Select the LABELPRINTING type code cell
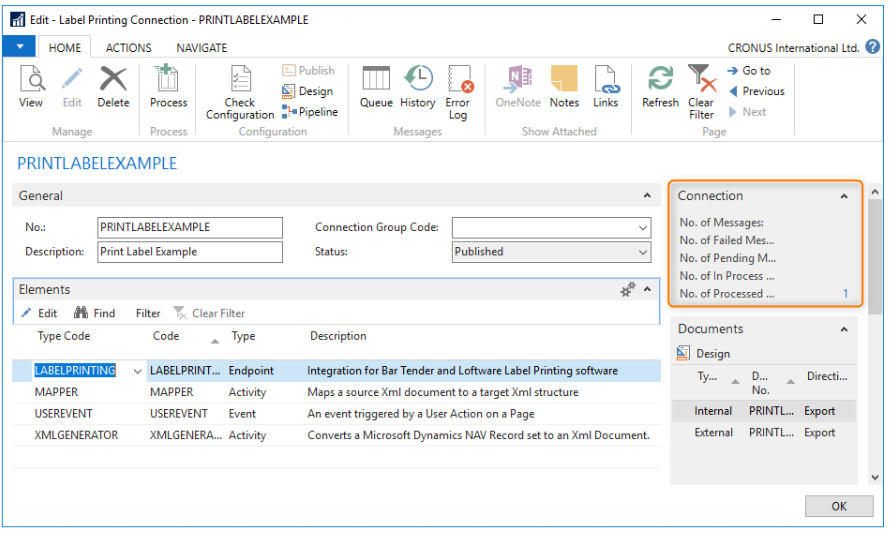889x539 pixels. click(75, 371)
